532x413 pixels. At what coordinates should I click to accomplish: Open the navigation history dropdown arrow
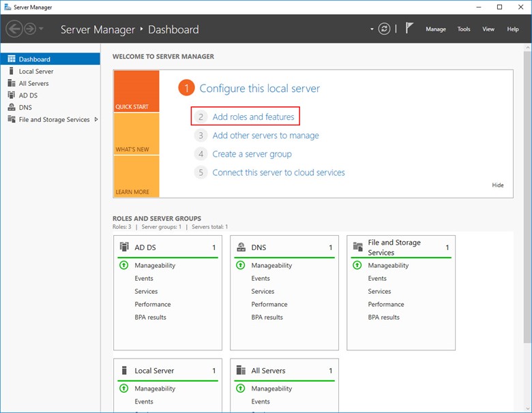point(42,29)
